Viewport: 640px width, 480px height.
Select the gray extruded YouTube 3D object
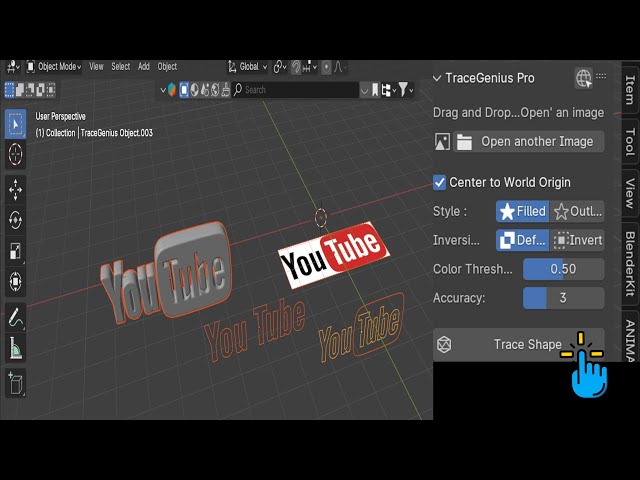[x=167, y=273]
